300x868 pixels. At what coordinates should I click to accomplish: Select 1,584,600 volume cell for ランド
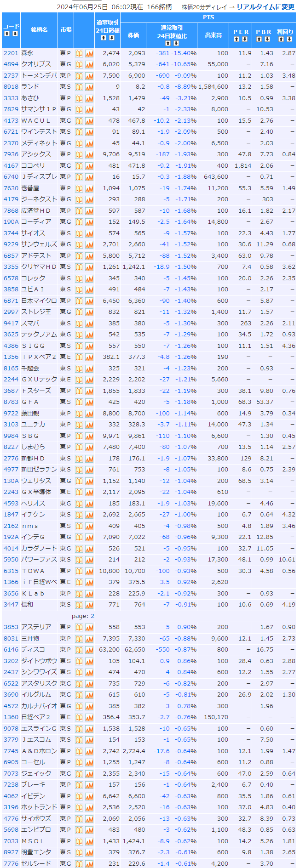pos(213,87)
